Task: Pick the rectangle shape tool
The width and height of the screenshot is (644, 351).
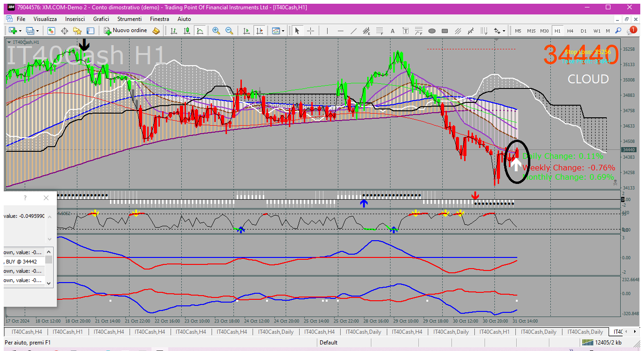Action: [x=445, y=31]
